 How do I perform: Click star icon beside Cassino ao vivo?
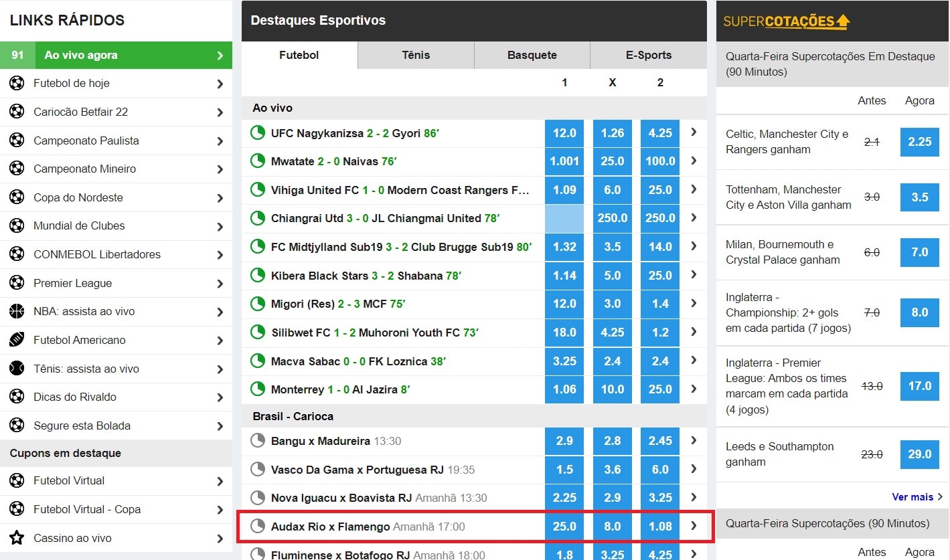[x=17, y=538]
